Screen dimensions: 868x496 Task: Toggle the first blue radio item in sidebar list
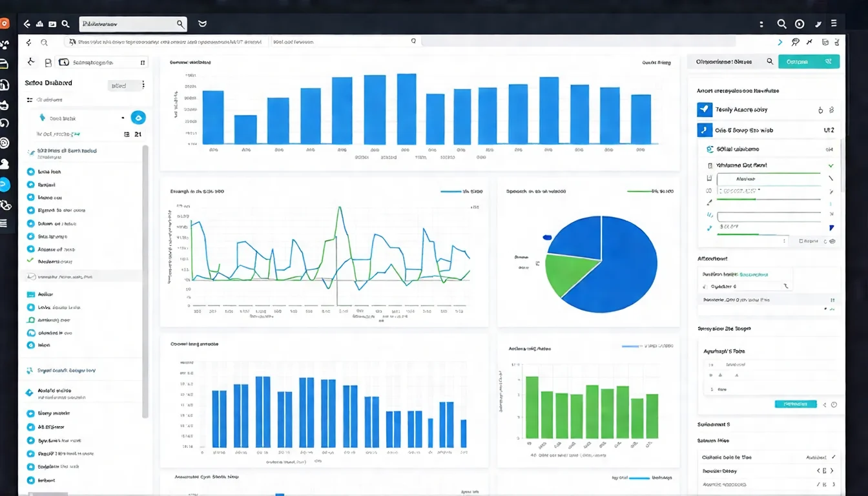(x=30, y=172)
